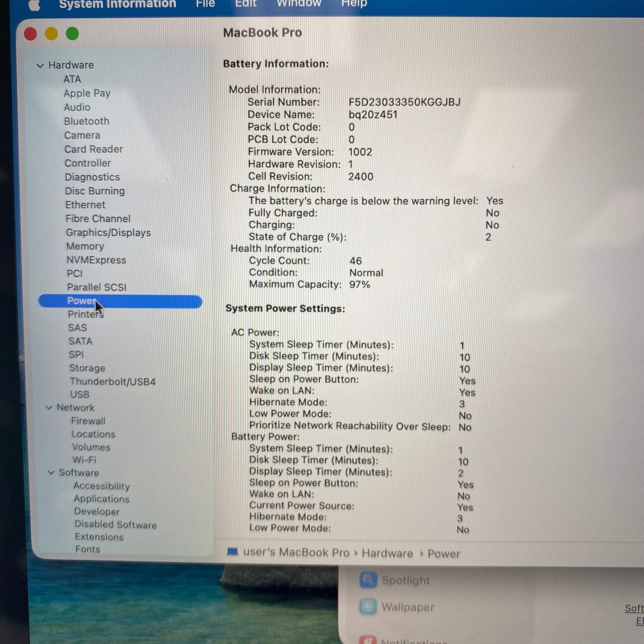Select Applications under Software
Screen dimensions: 644x644
101,499
